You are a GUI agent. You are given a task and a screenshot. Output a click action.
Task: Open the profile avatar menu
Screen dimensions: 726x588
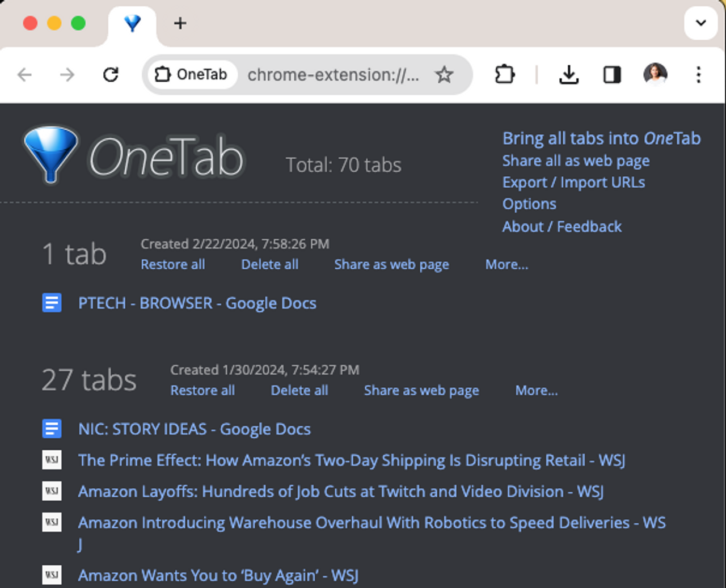tap(655, 74)
